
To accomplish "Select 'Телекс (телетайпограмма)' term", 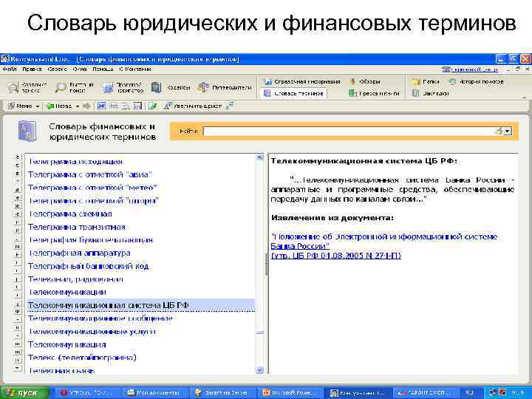I will (x=82, y=358).
